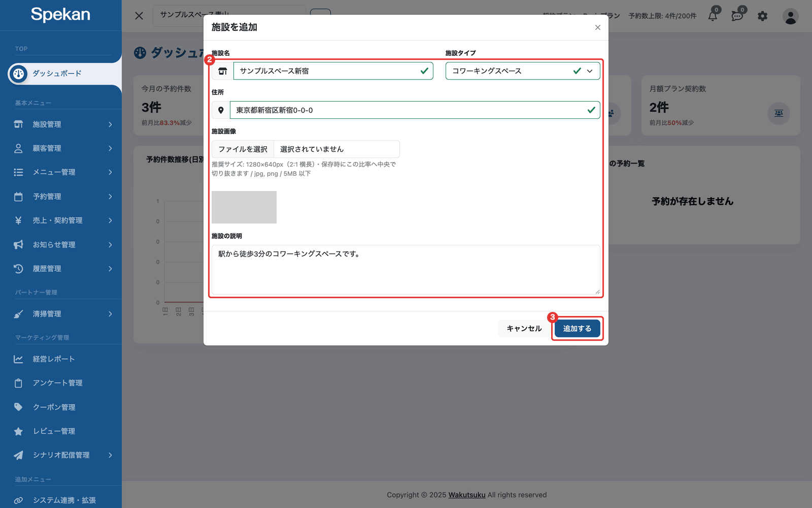Open the Wakutsuku footer link
Image resolution: width=812 pixels, height=508 pixels.
click(467, 495)
